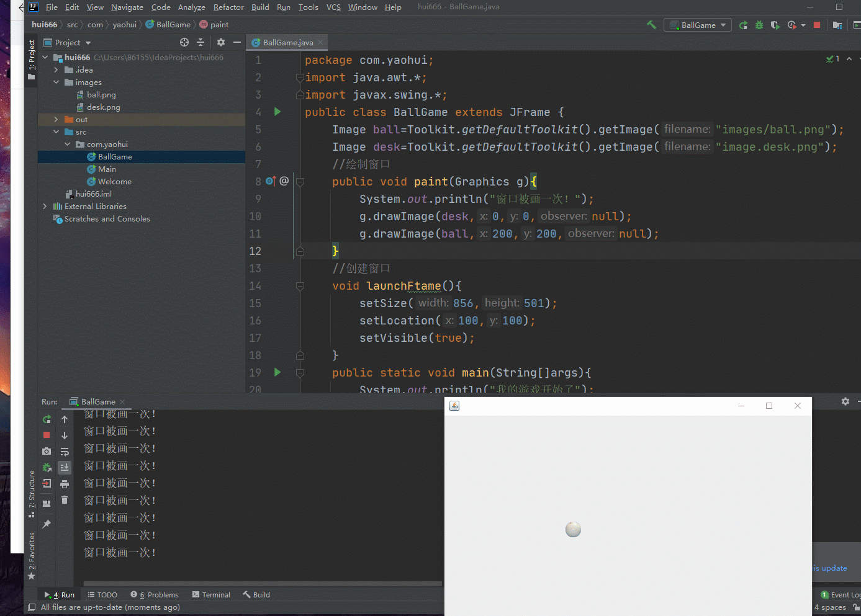
Task: Click run gutter arrow beside class BallGame
Action: click(277, 112)
